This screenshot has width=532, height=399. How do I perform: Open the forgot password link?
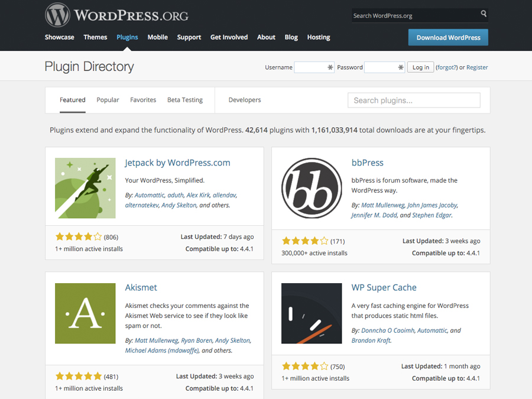[x=446, y=67]
